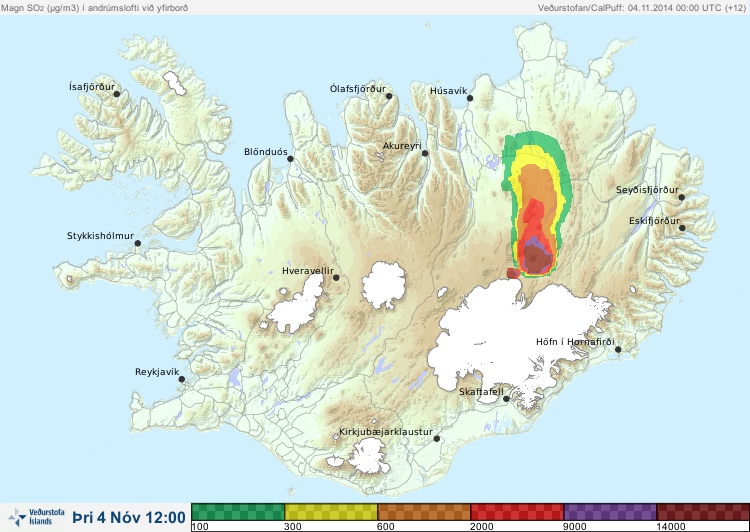750x532 pixels.
Task: Click the Eskifjörður marker dot
Action: (682, 228)
